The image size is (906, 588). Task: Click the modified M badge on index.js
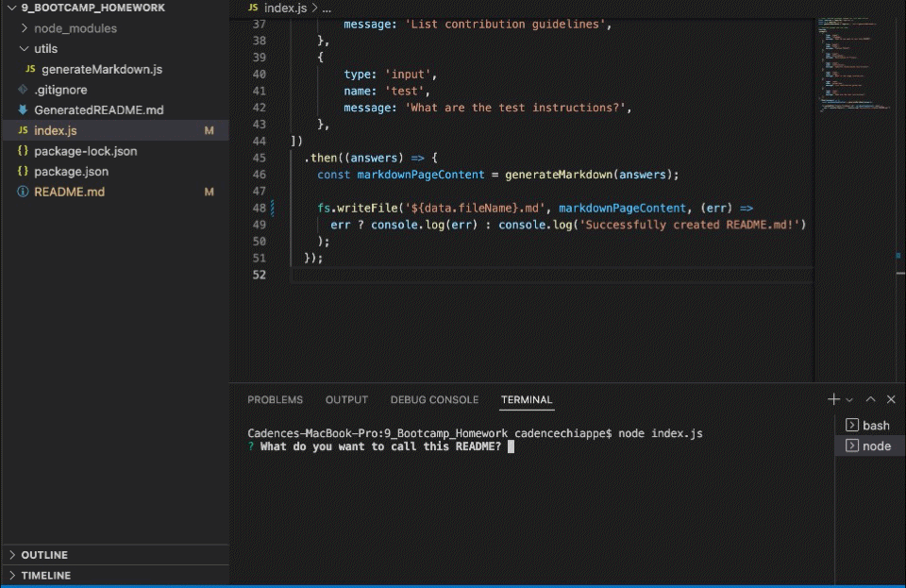pos(210,130)
